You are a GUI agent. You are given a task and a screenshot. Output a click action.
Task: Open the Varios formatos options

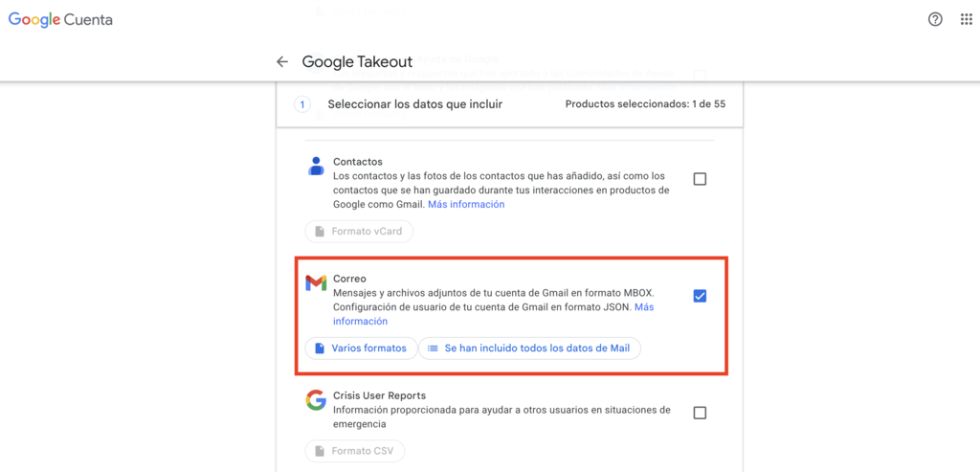[x=362, y=348]
